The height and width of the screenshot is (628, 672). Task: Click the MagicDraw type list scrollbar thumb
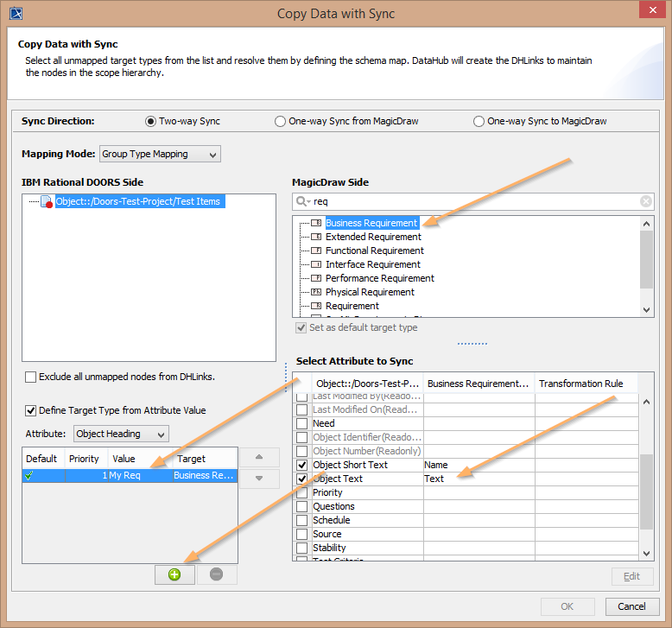coord(647,260)
